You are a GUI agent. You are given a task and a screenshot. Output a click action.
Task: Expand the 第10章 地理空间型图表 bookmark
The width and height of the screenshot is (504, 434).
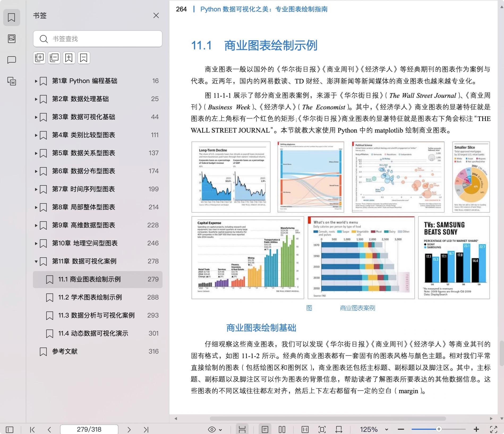36,244
